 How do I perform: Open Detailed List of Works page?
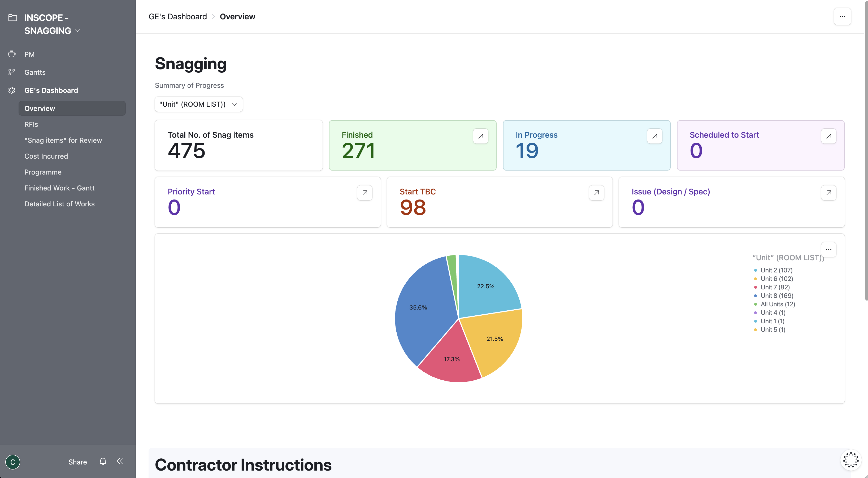pyautogui.click(x=59, y=204)
